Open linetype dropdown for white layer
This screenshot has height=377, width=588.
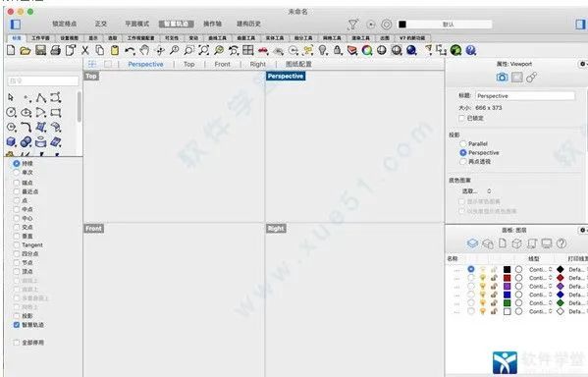pyautogui.click(x=540, y=312)
